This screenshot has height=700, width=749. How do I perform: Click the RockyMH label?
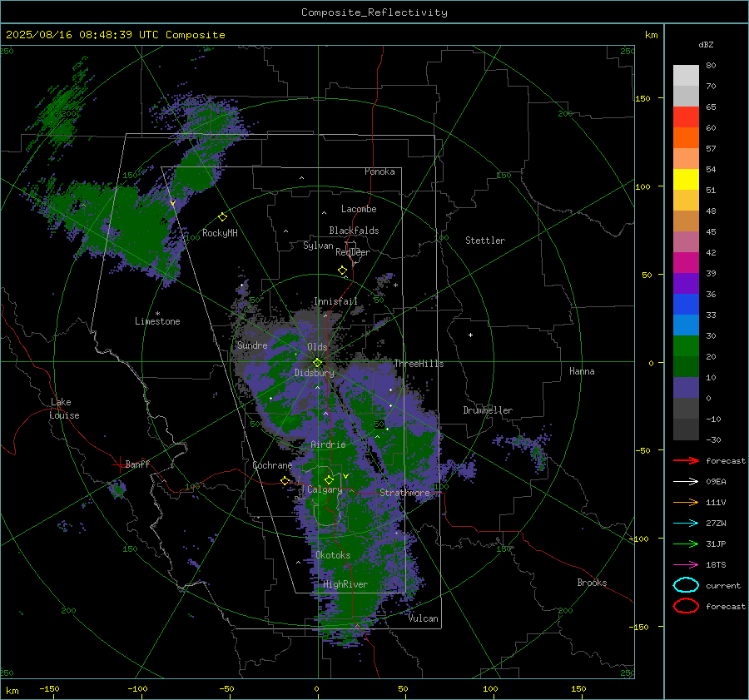click(x=220, y=233)
